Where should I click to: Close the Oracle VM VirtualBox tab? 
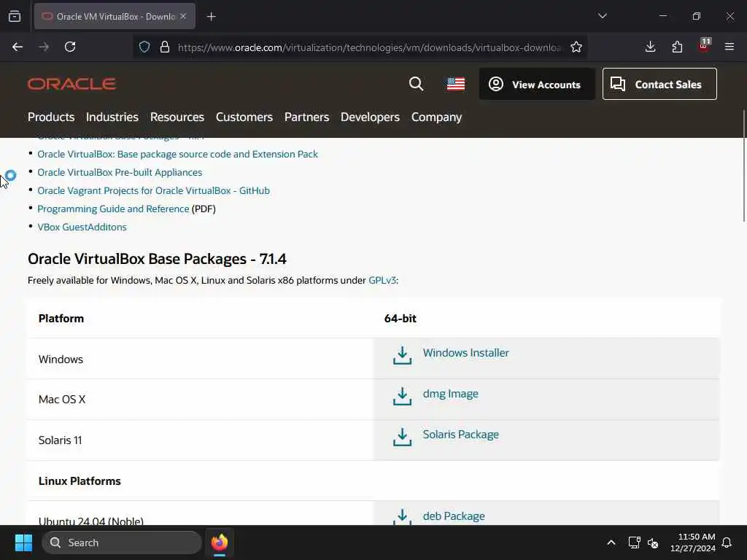click(183, 16)
